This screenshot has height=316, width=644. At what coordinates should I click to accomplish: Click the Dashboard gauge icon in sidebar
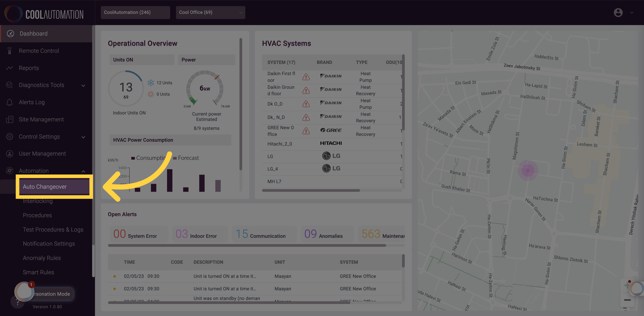coord(11,34)
